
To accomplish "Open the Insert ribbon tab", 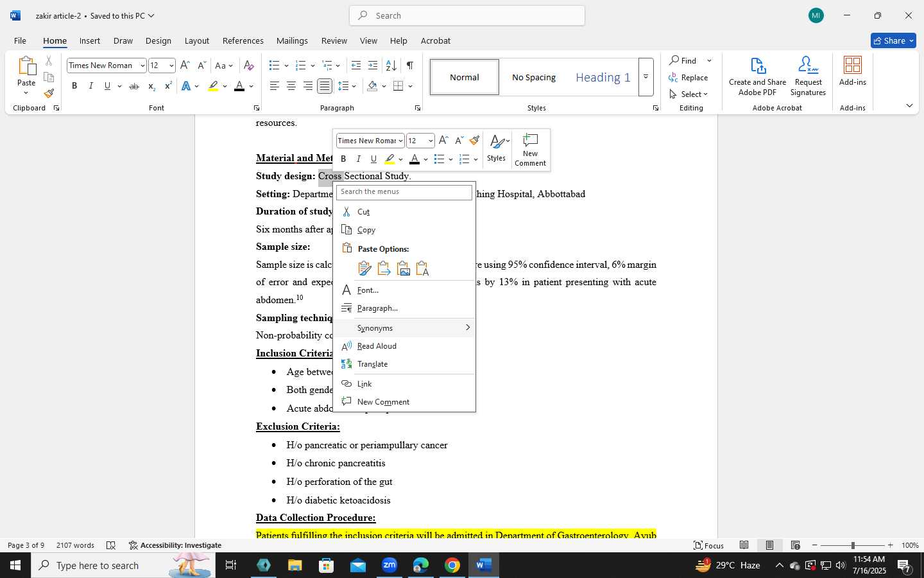I will coord(90,40).
